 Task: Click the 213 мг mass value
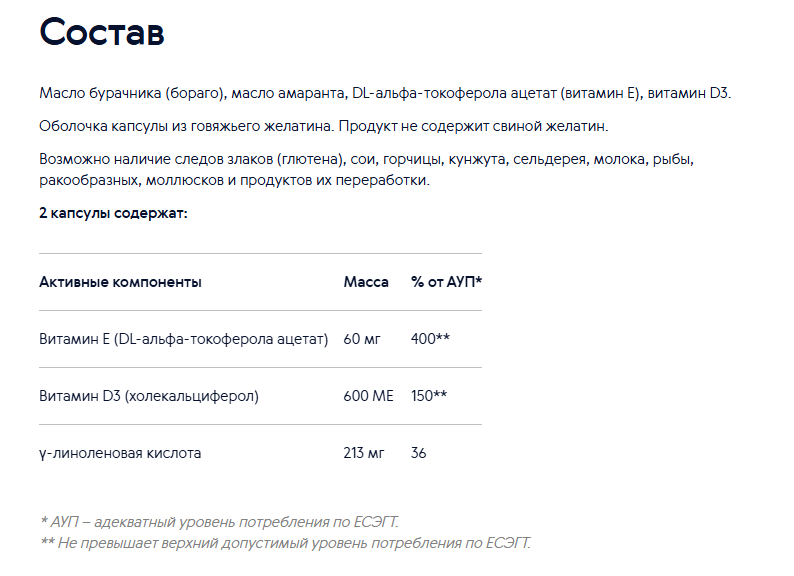tap(364, 453)
